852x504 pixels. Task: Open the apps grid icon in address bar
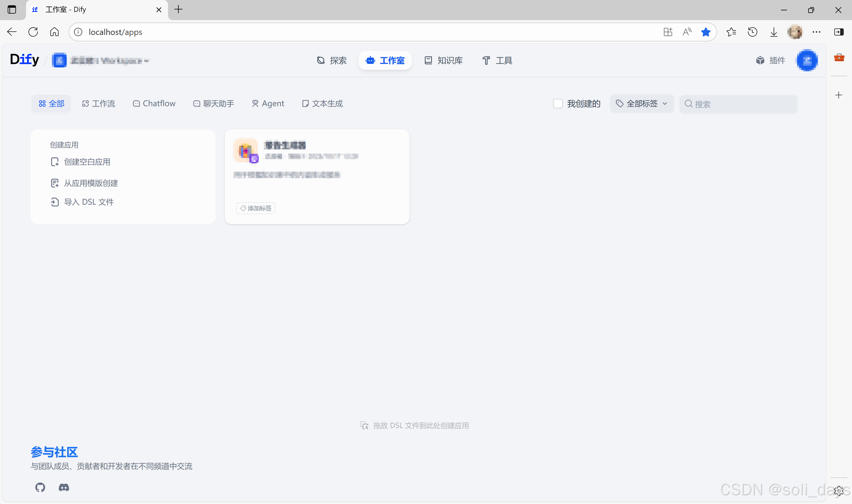[668, 32]
